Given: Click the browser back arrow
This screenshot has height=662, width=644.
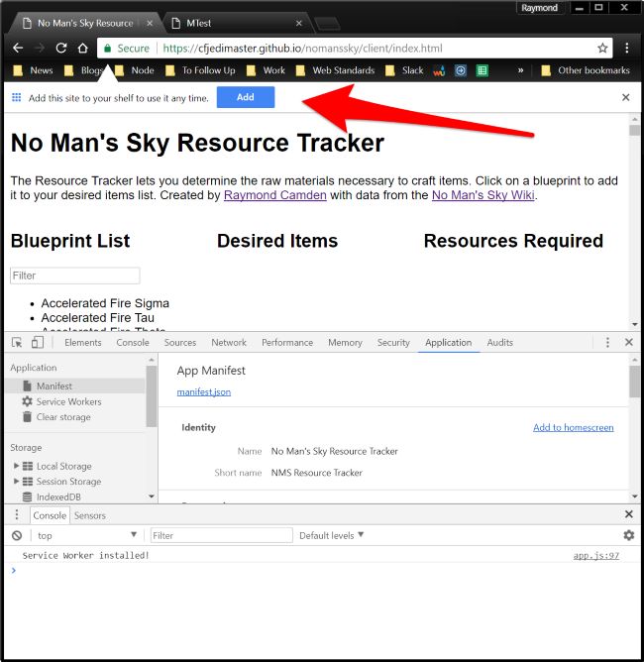Looking at the screenshot, I should 18,49.
